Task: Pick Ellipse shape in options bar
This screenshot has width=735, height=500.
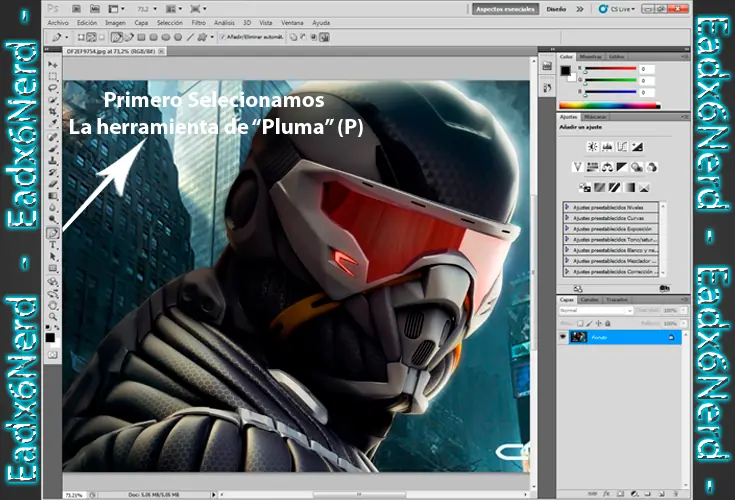Action: point(165,37)
